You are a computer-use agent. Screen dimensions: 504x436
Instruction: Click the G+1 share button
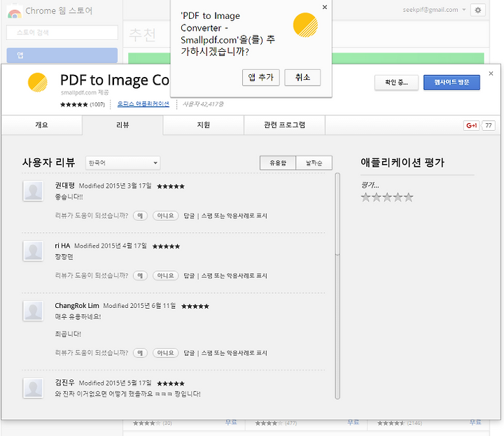[x=472, y=125]
